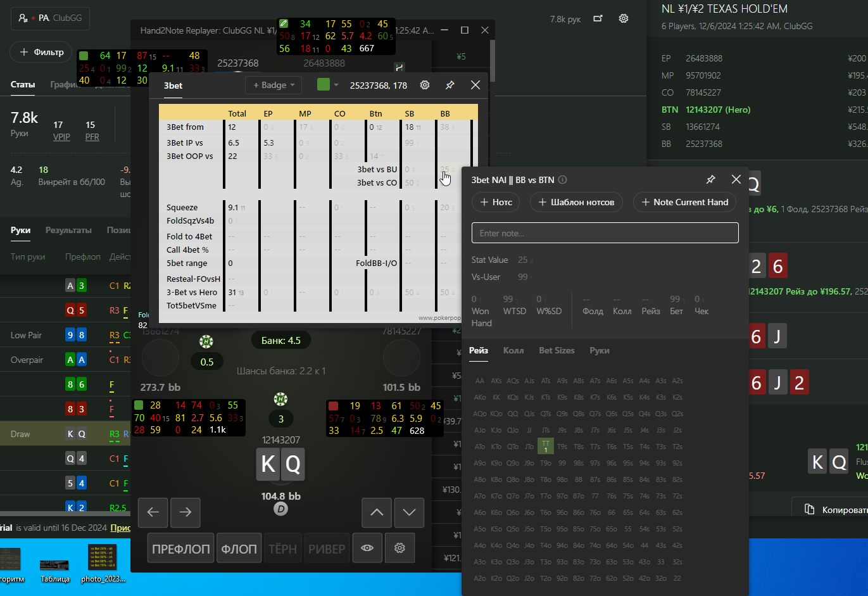Pin the 3bet stats popup
The height and width of the screenshot is (596, 868).
pyautogui.click(x=450, y=85)
